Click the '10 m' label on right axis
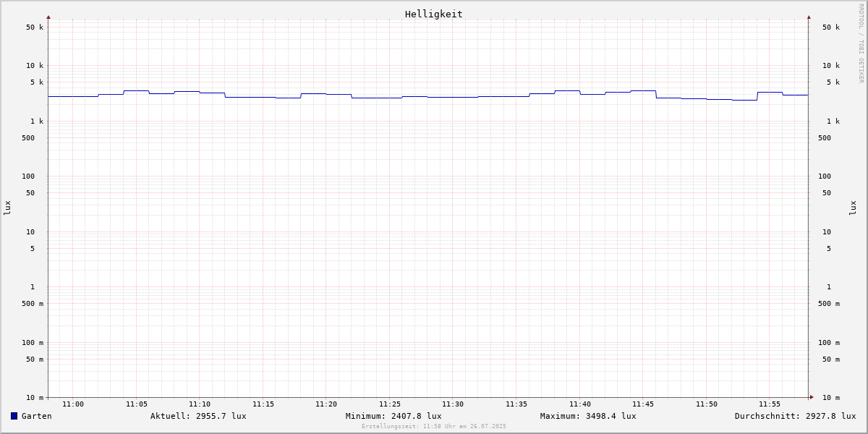 (831, 398)
